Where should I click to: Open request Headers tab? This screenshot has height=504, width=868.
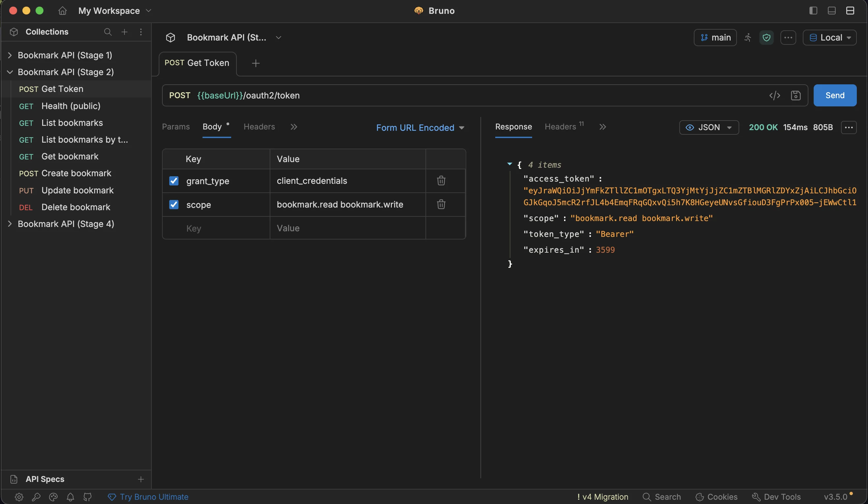click(259, 127)
